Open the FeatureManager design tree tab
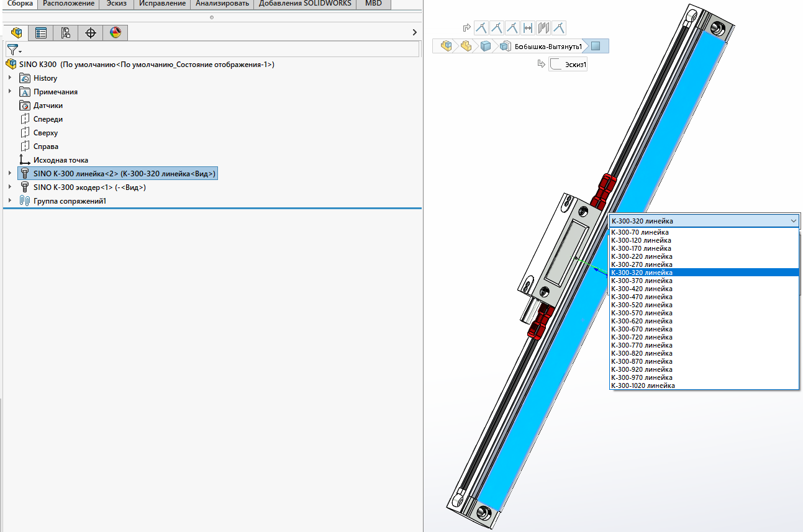The height and width of the screenshot is (532, 803). (x=16, y=33)
